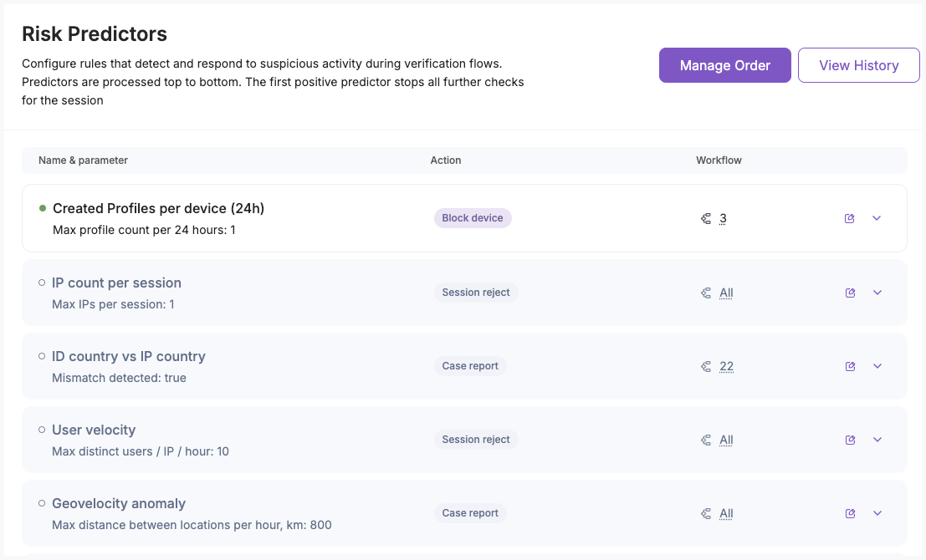The height and width of the screenshot is (560, 926).
Task: Select the User velocity title
Action: pos(94,430)
